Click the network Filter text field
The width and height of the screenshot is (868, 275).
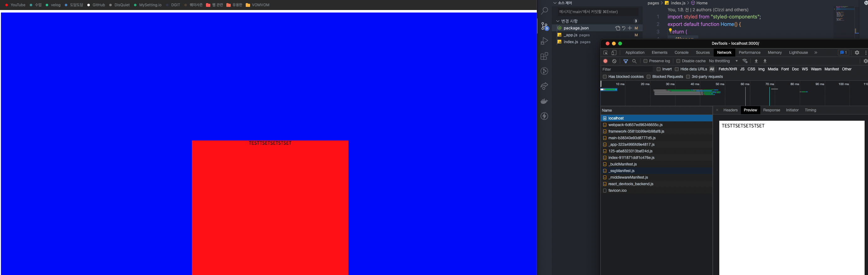tap(627, 69)
